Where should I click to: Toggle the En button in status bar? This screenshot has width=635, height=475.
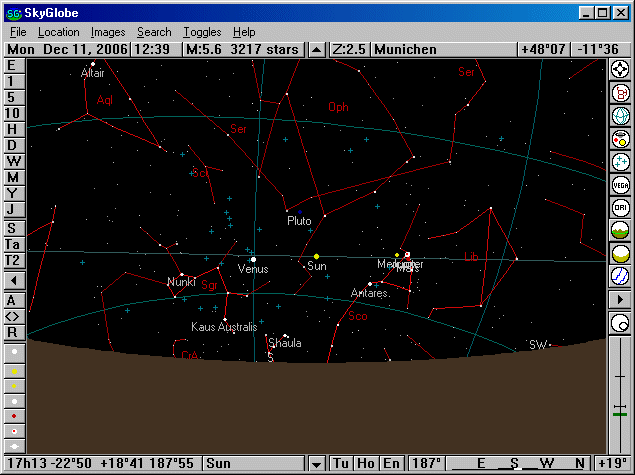391,464
